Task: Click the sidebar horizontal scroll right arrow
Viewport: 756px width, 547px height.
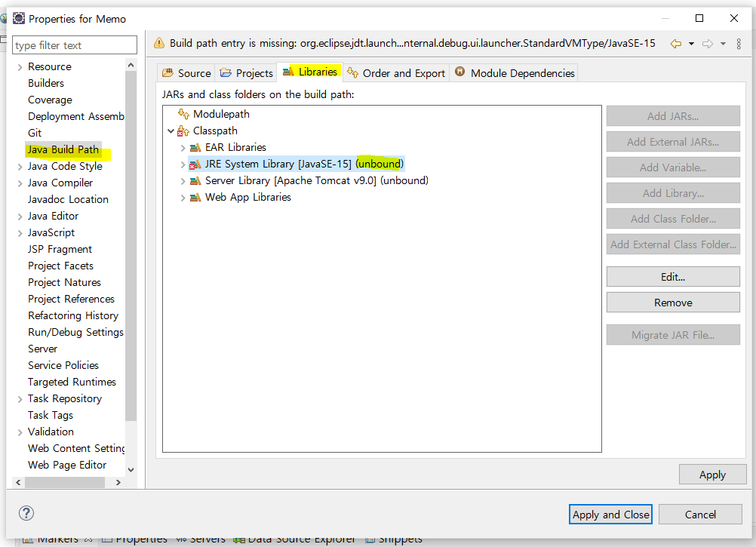Action: point(118,482)
